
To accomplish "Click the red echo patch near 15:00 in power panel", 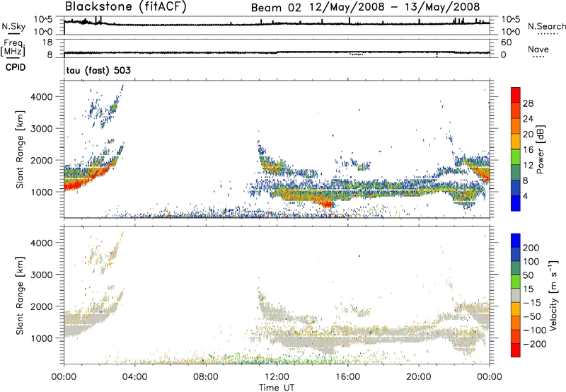I will click(327, 204).
